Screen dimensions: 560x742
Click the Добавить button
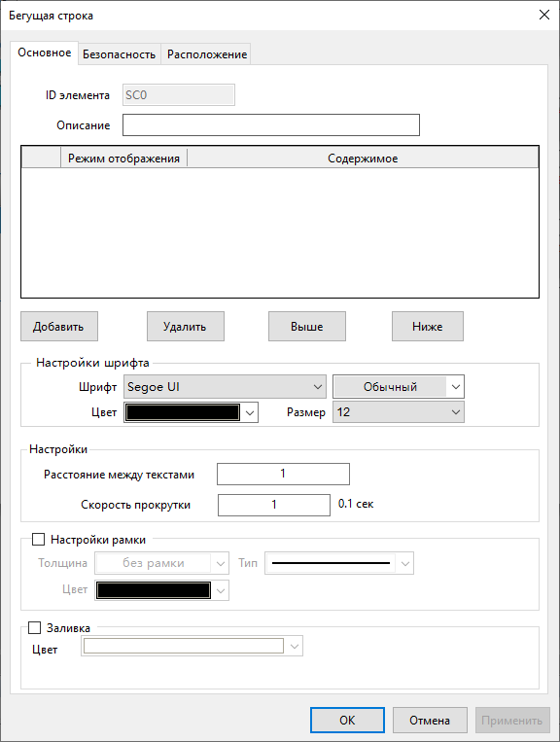click(x=59, y=326)
